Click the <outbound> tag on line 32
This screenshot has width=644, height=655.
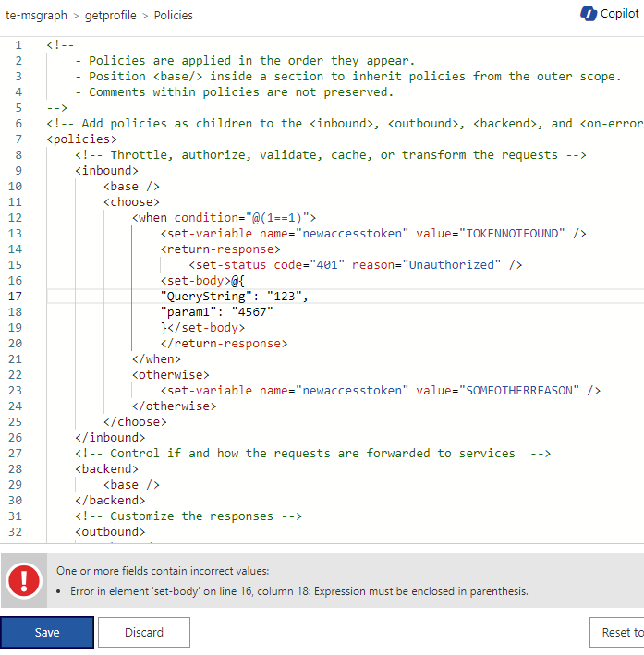click(110, 532)
